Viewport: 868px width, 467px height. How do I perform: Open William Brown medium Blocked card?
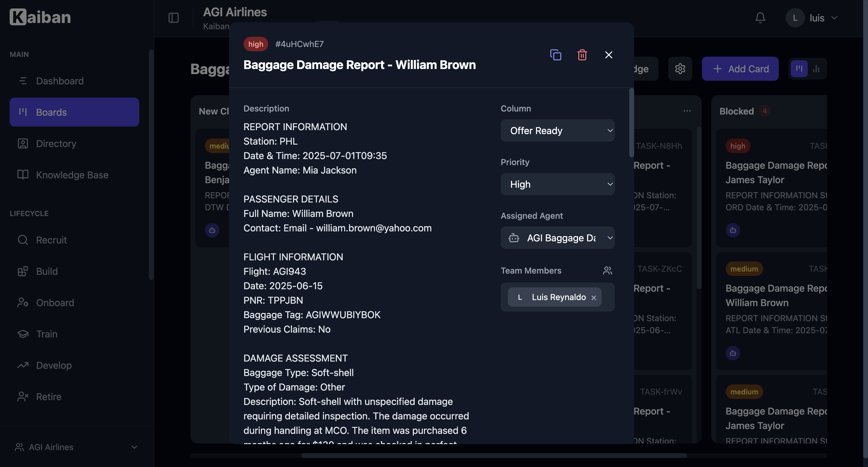point(771,311)
